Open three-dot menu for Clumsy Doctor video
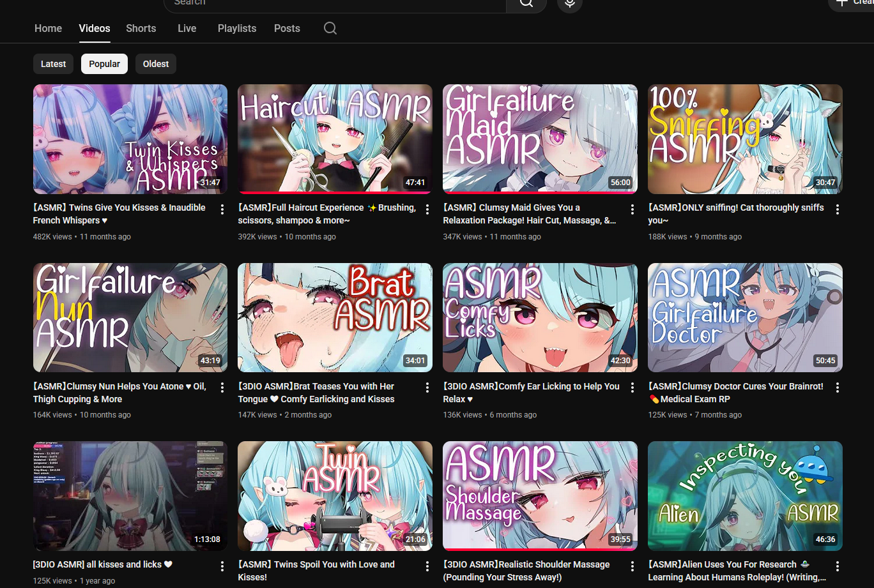 pyautogui.click(x=837, y=388)
